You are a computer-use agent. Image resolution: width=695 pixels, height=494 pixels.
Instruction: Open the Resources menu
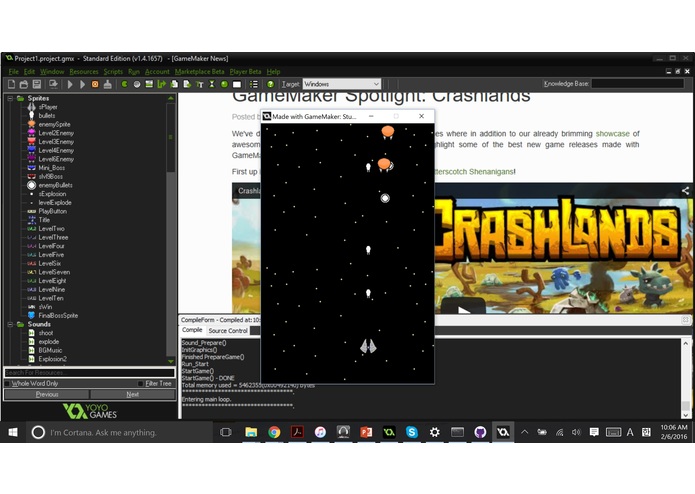(84, 72)
